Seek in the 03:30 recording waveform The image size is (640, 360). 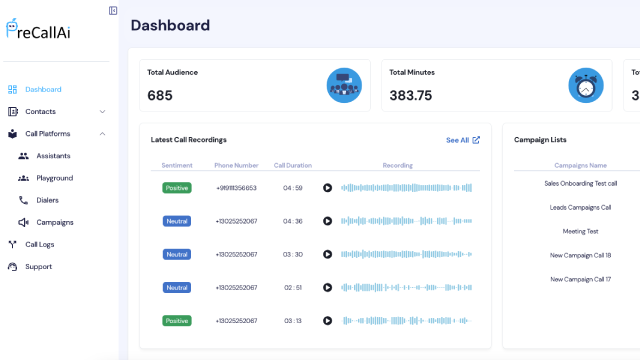[x=407, y=254]
